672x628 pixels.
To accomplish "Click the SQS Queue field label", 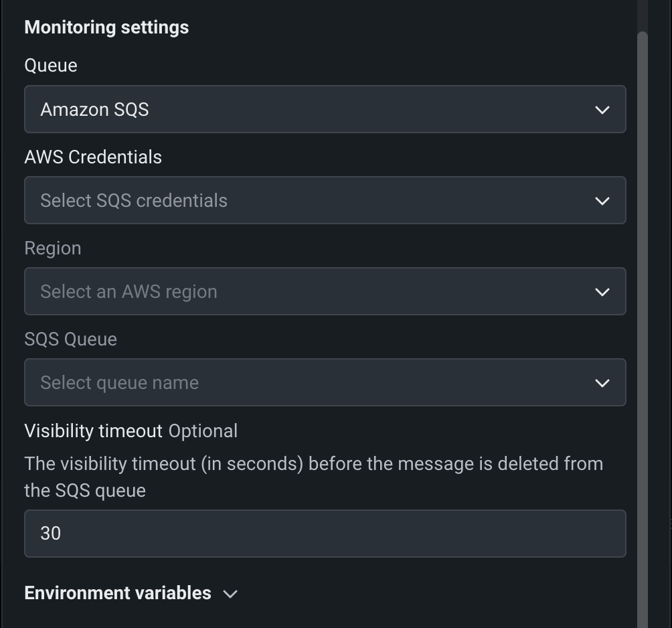I will coord(70,339).
